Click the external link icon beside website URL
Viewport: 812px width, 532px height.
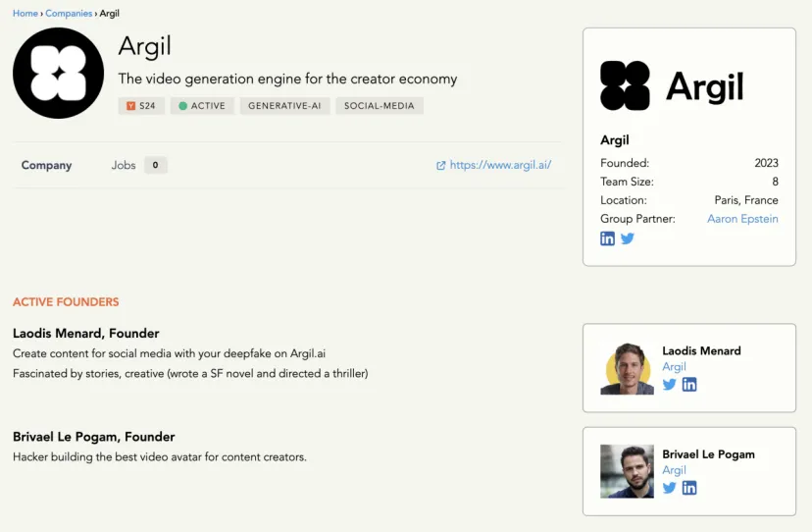pyautogui.click(x=440, y=166)
